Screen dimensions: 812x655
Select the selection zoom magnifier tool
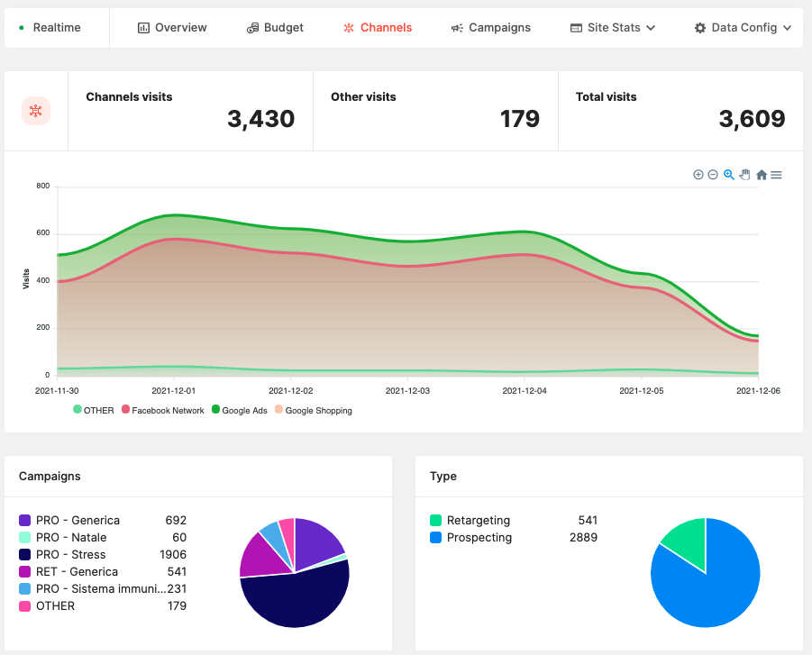(728, 175)
